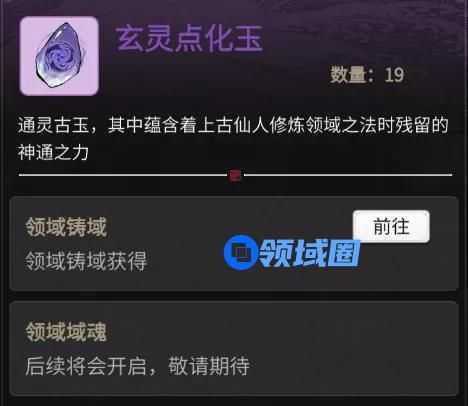Click the red diamond marker on the divider

tap(235, 175)
